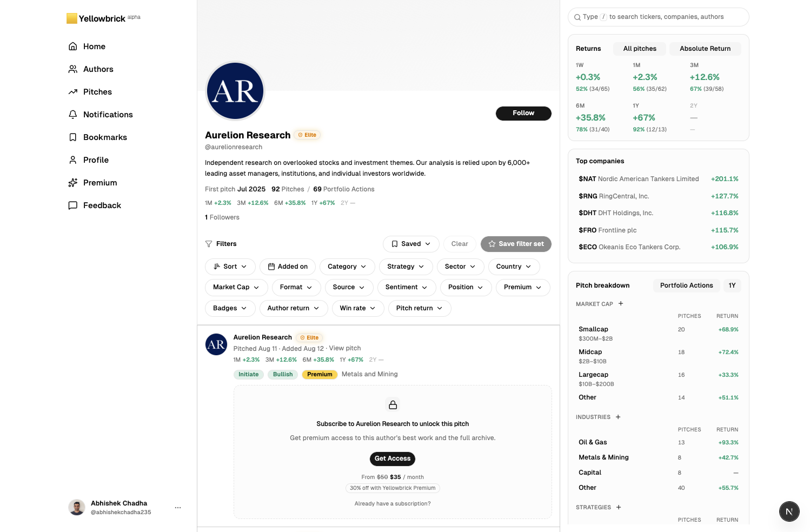810x532 pixels.
Task: Open the Pitches trend icon
Action: point(73,92)
